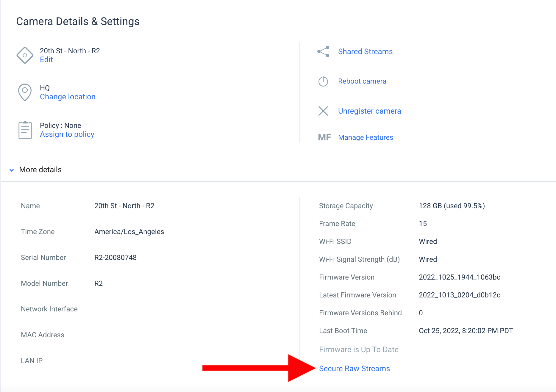556x392 pixels.
Task: Click Assign to policy
Action: pyautogui.click(x=67, y=134)
